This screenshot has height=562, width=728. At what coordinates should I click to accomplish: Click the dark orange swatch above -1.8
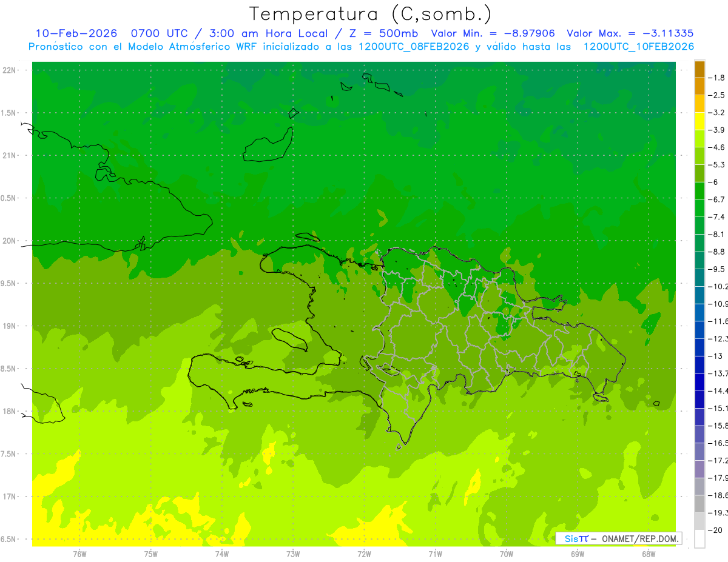click(x=699, y=69)
